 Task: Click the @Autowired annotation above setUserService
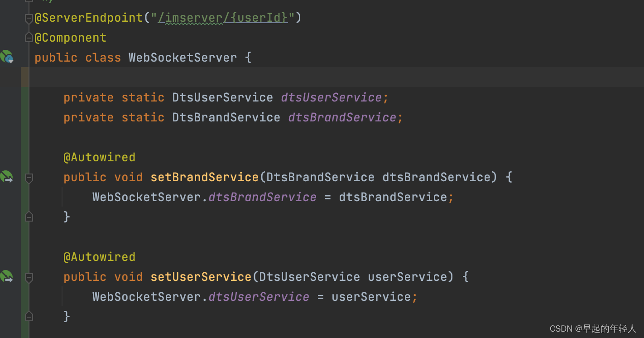coord(100,257)
